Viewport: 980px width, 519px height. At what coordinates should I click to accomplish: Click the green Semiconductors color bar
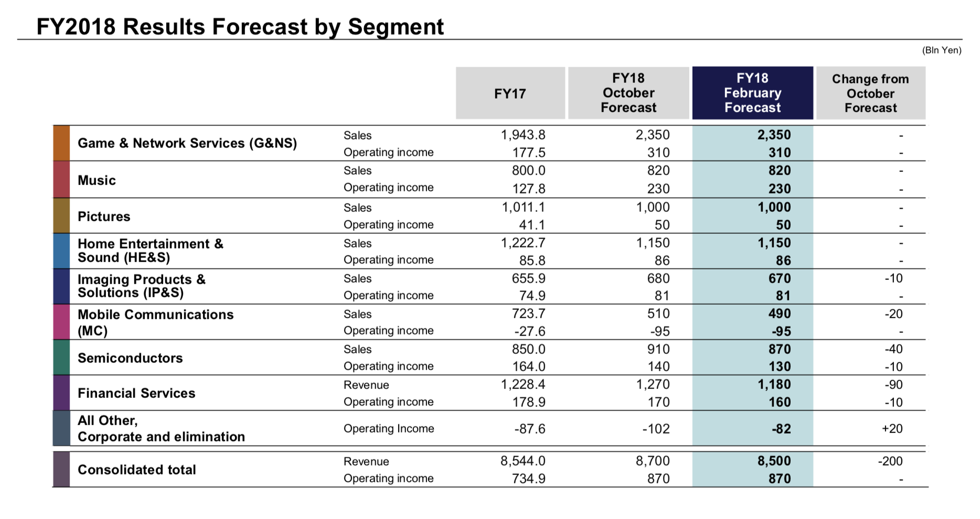[x=61, y=358]
